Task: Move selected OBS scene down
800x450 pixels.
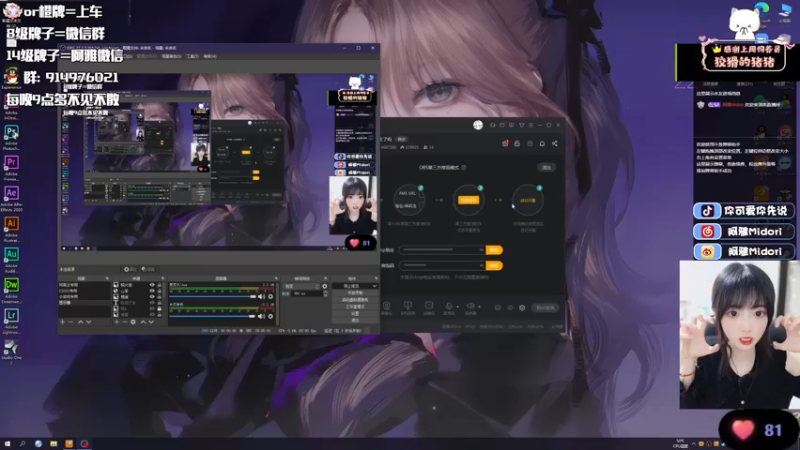Action: pyautogui.click(x=88, y=322)
